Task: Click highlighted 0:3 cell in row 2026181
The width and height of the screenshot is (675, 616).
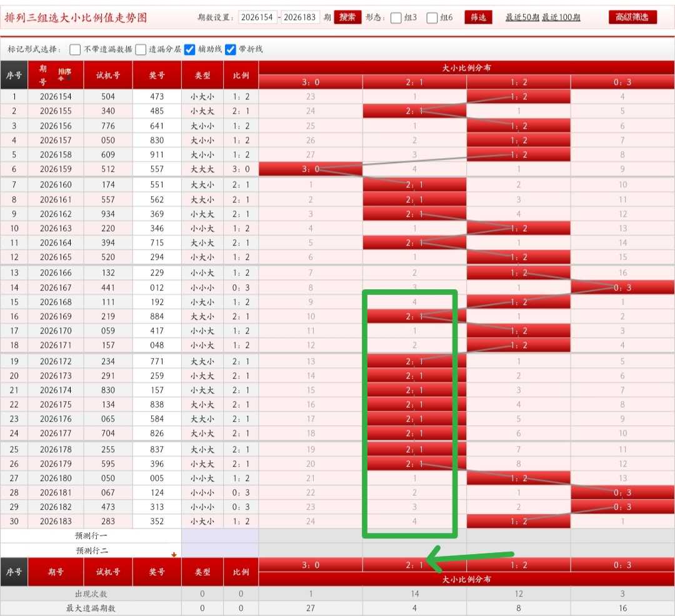Action: pyautogui.click(x=622, y=492)
